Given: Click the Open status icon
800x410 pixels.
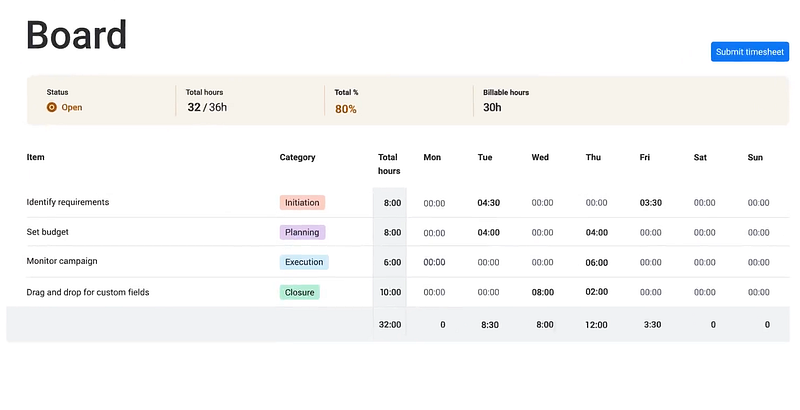Looking at the screenshot, I should point(52,107).
